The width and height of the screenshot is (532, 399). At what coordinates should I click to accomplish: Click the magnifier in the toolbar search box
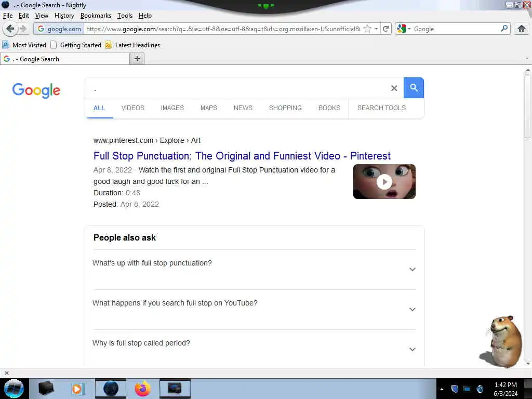[504, 29]
